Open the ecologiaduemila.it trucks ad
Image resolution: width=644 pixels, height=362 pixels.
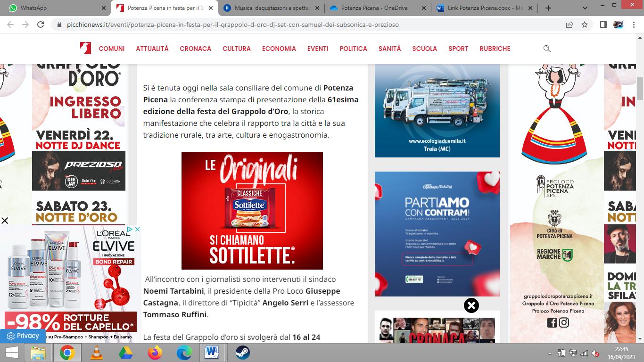437,110
